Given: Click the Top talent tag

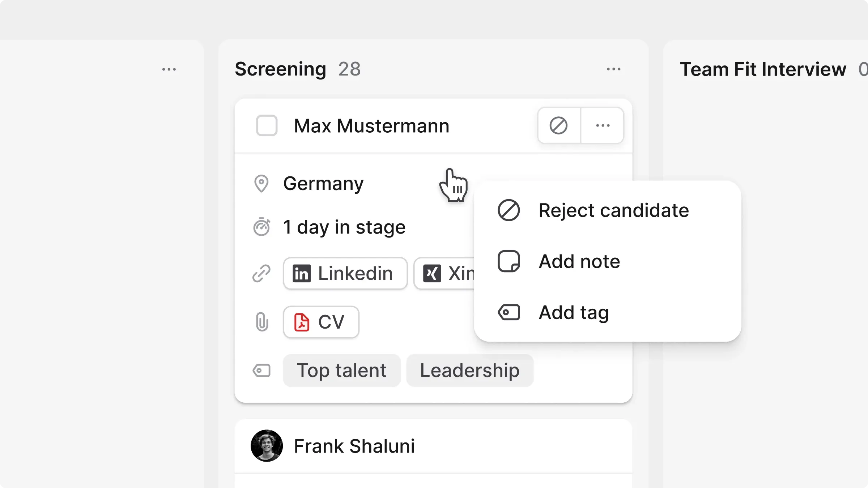Looking at the screenshot, I should click(x=342, y=371).
